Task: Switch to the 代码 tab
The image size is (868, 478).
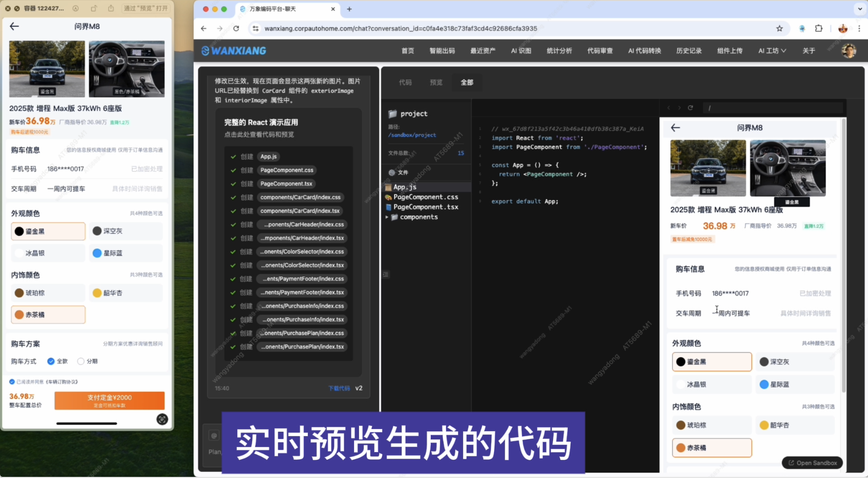Action: [405, 83]
